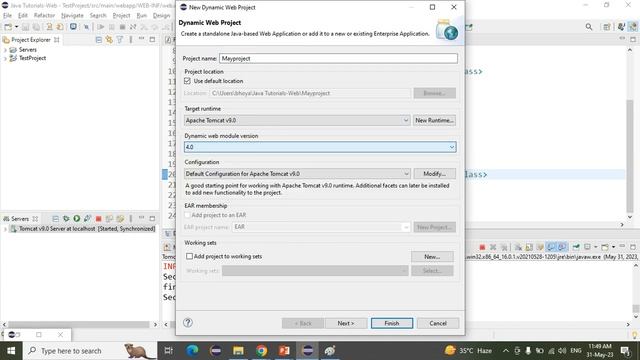
Task: Select TestProject in Project Explorer
Action: point(32,58)
